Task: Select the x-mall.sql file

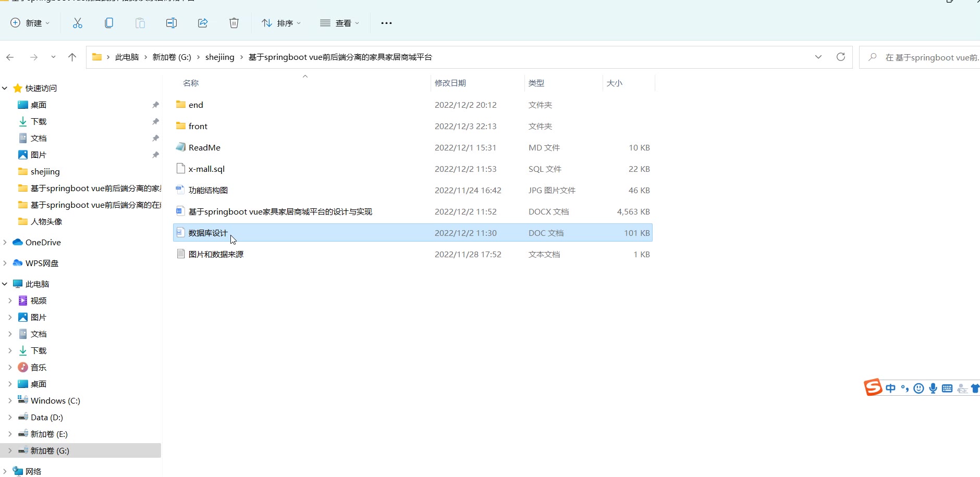Action: [206, 169]
